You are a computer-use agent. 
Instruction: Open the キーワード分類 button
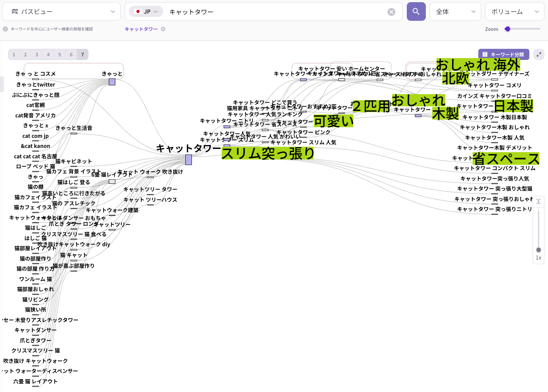pos(503,55)
